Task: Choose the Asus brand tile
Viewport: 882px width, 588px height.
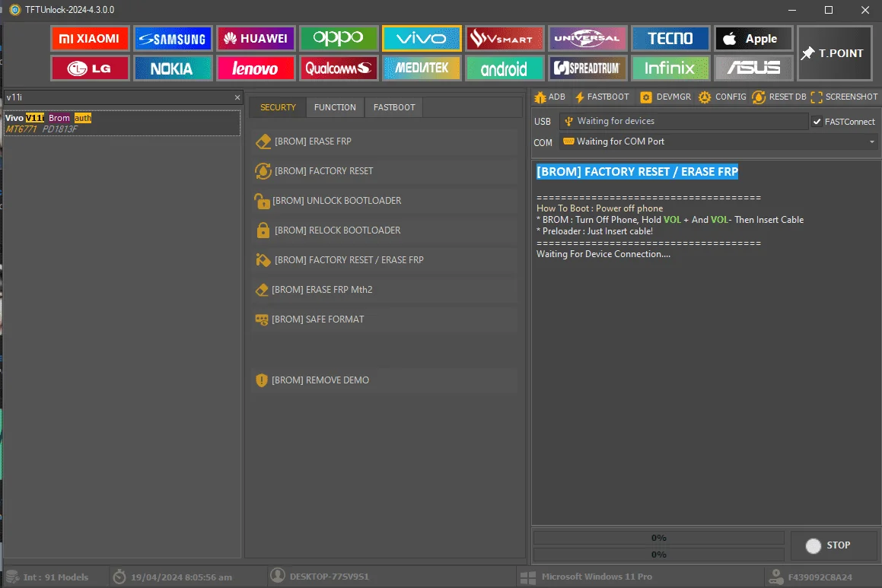Action: point(753,68)
